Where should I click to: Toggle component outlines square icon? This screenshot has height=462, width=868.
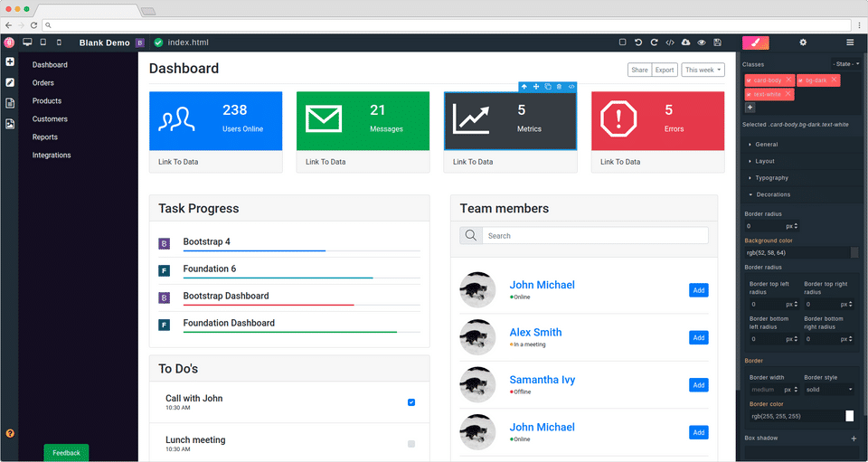tap(623, 42)
